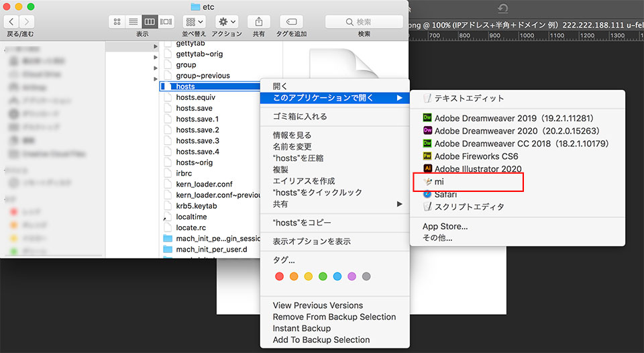Apply the gray tag color
644x353 pixels.
pyautogui.click(x=366, y=276)
